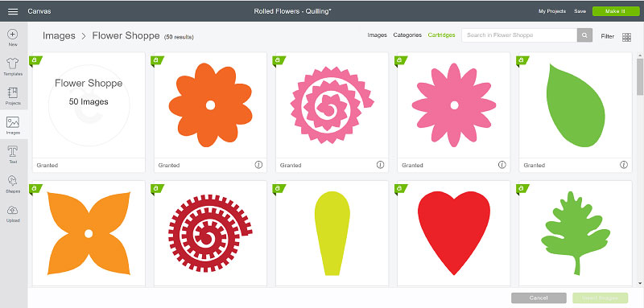Go back to Images breadcrumb
This screenshot has height=308, width=644.
(x=59, y=35)
